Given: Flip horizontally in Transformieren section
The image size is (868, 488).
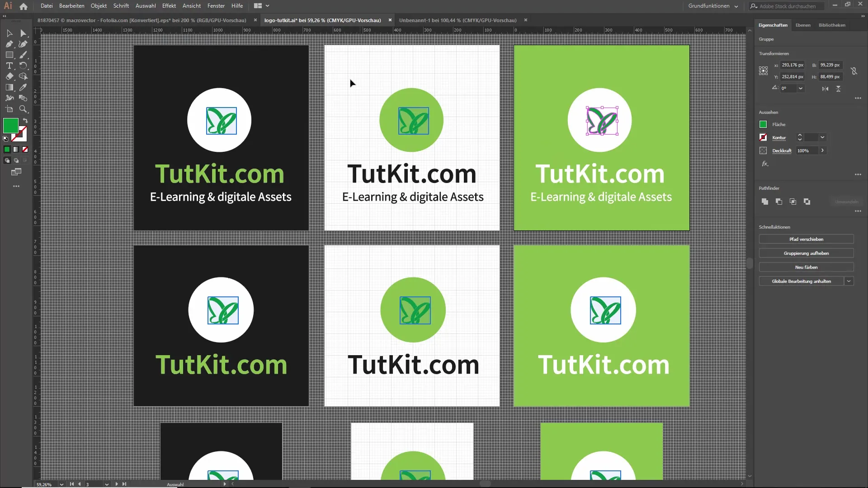Looking at the screenshot, I should click(x=825, y=89).
